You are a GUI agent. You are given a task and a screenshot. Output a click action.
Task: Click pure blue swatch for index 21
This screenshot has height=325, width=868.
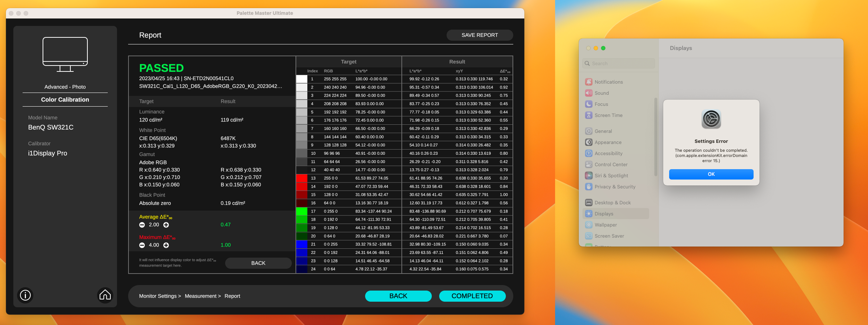302,244
